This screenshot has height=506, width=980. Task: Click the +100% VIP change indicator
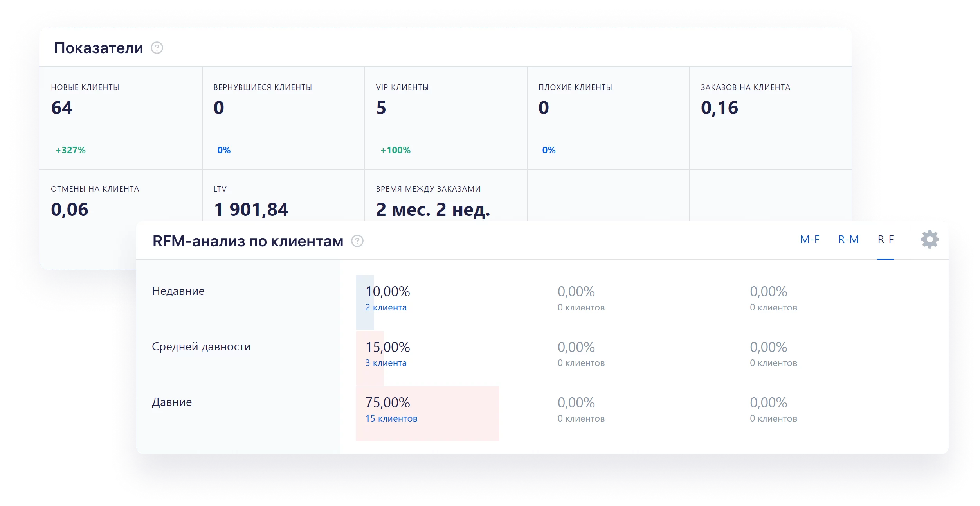click(x=395, y=150)
